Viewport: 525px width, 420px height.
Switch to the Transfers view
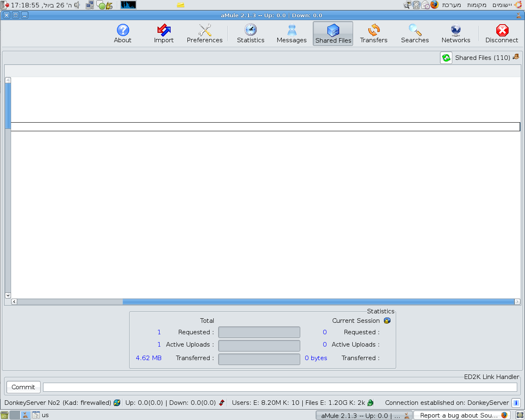point(374,34)
